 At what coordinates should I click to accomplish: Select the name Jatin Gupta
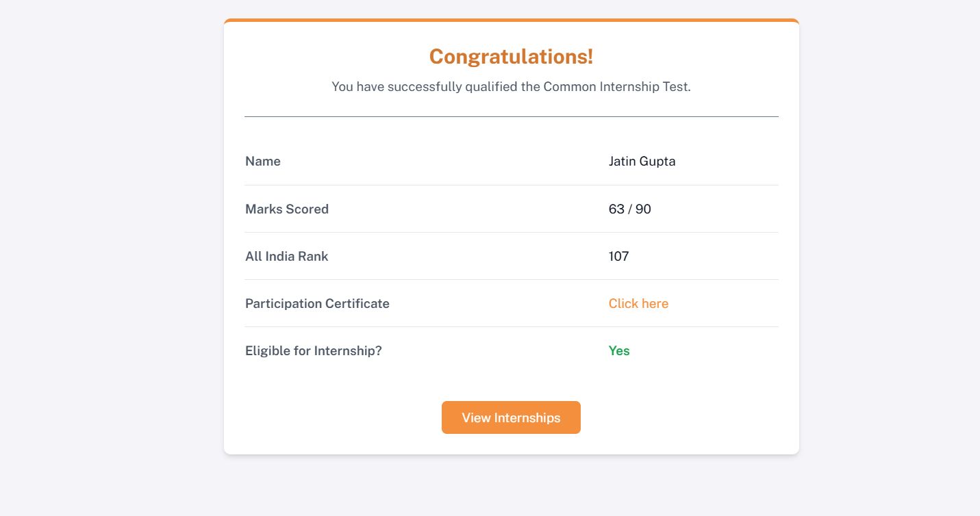coord(642,161)
